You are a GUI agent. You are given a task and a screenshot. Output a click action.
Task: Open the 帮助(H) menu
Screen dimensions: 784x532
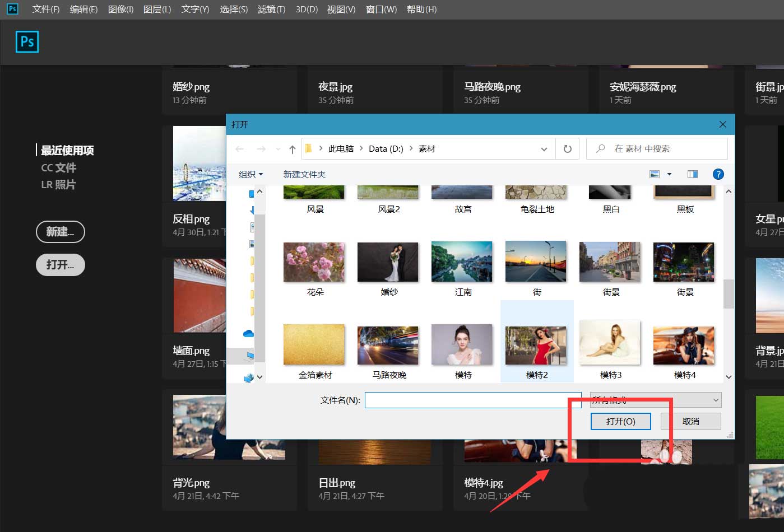(421, 10)
